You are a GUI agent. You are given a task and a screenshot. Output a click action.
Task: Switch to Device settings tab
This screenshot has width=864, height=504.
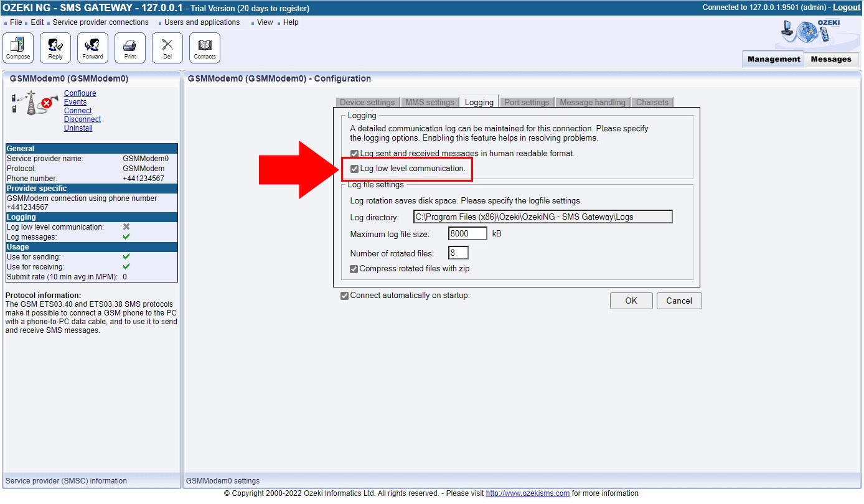click(x=367, y=102)
